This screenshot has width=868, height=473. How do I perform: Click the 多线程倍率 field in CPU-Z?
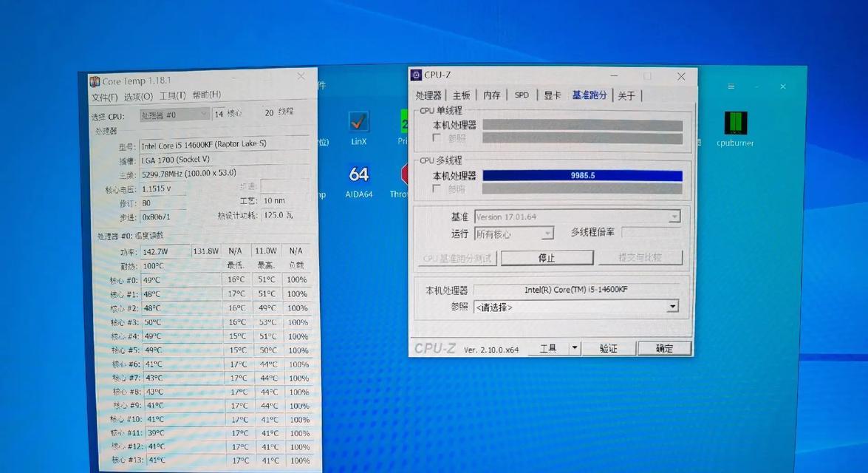[651, 232]
